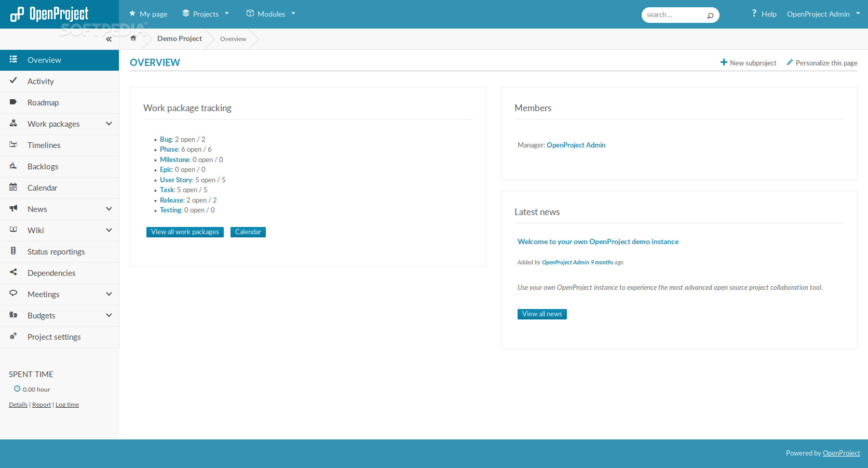Expand the Wiki submenu chevron
The height and width of the screenshot is (468, 868).
[109, 230]
